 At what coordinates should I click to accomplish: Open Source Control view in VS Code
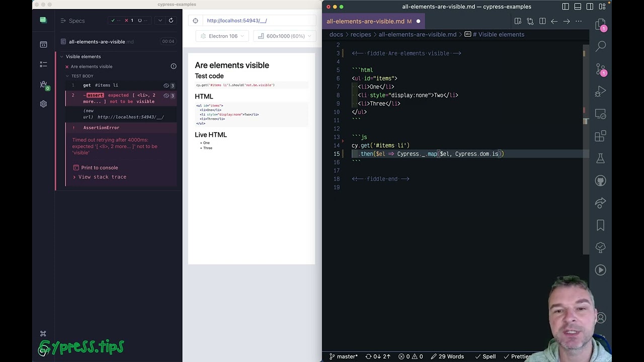[600, 69]
